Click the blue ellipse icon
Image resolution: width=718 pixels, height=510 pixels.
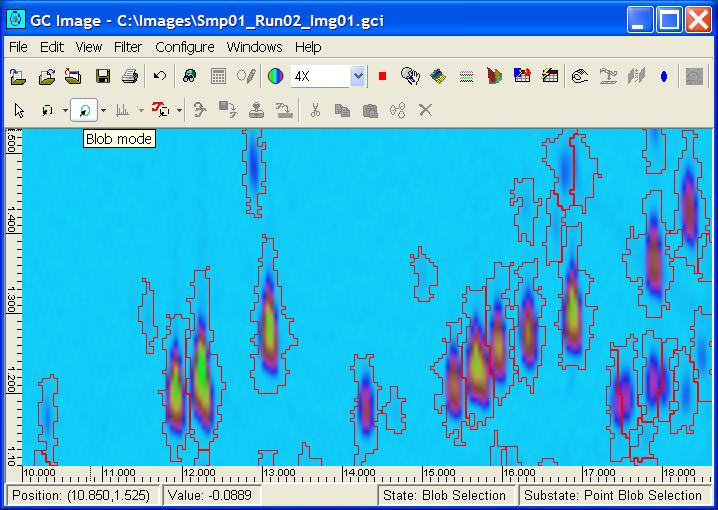(664, 76)
